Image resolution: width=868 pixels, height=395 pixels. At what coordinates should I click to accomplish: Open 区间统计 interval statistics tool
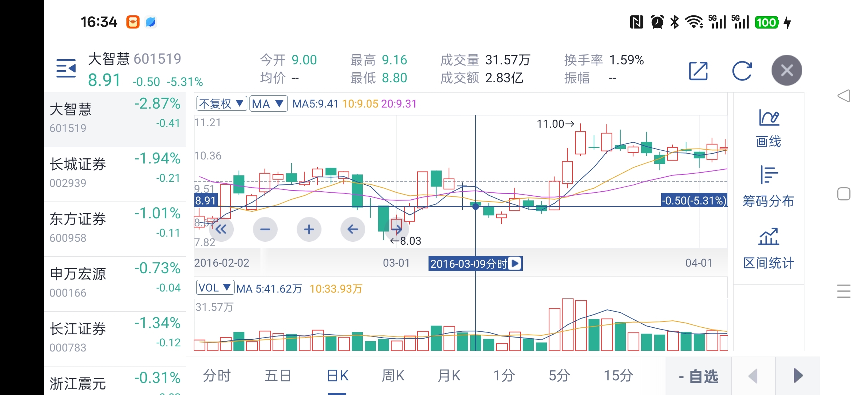pyautogui.click(x=768, y=249)
